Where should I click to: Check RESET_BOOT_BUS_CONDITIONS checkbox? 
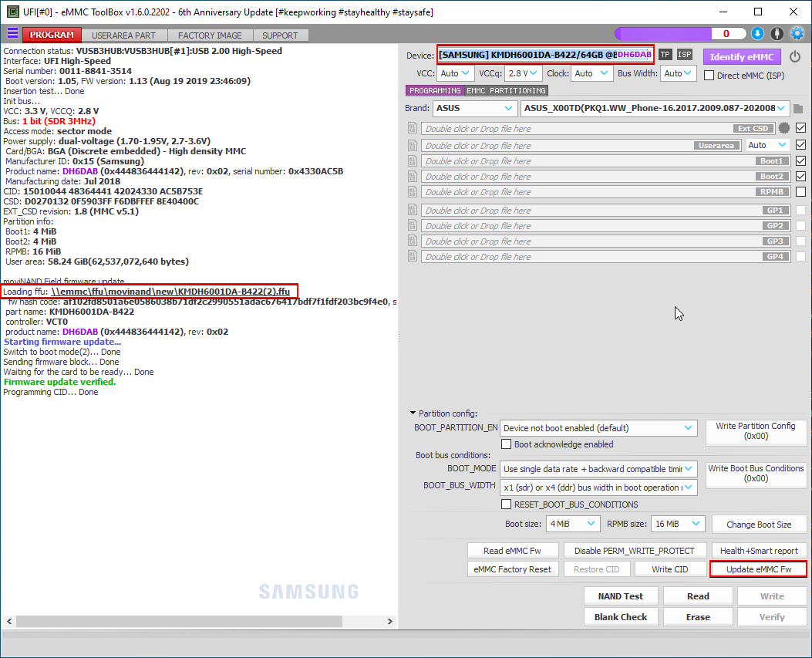(506, 504)
